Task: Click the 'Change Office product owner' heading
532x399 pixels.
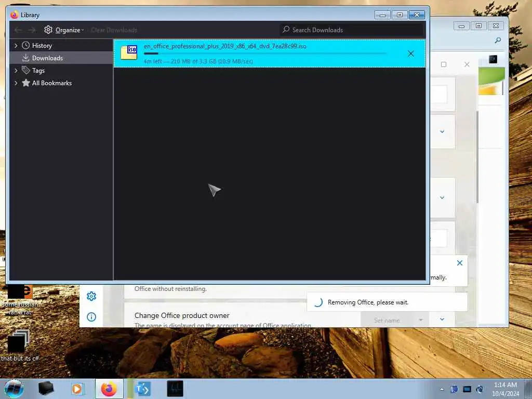Action: (182, 315)
